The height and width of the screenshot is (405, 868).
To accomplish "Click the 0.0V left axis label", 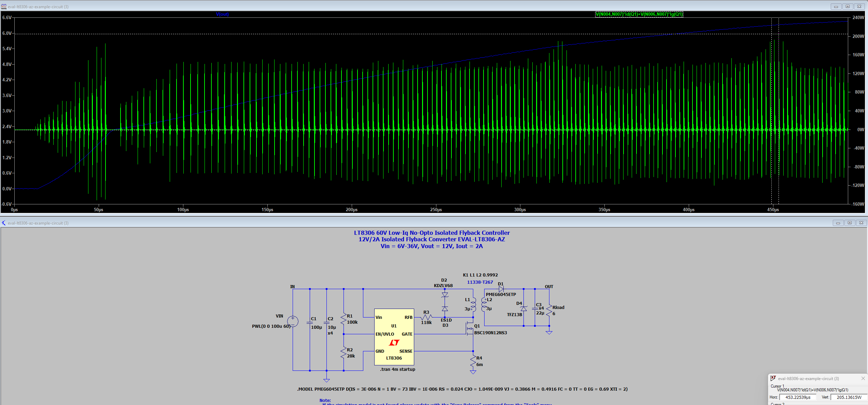I will tap(7, 189).
